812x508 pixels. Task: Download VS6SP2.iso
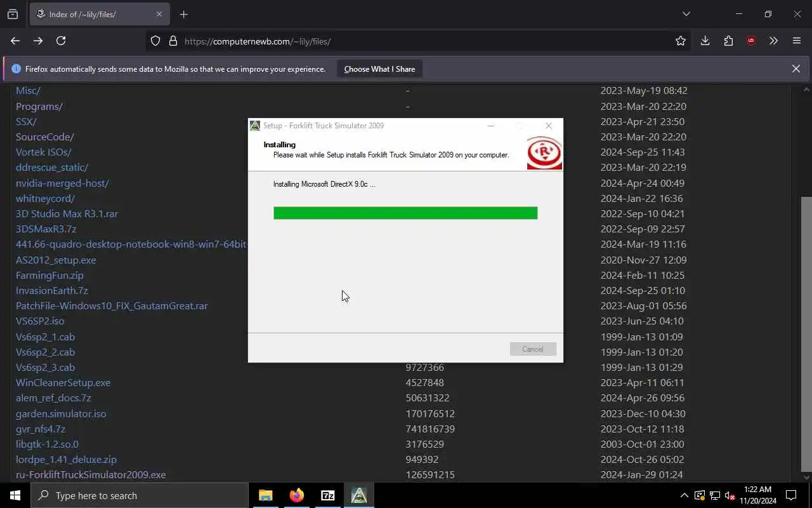[40, 321]
